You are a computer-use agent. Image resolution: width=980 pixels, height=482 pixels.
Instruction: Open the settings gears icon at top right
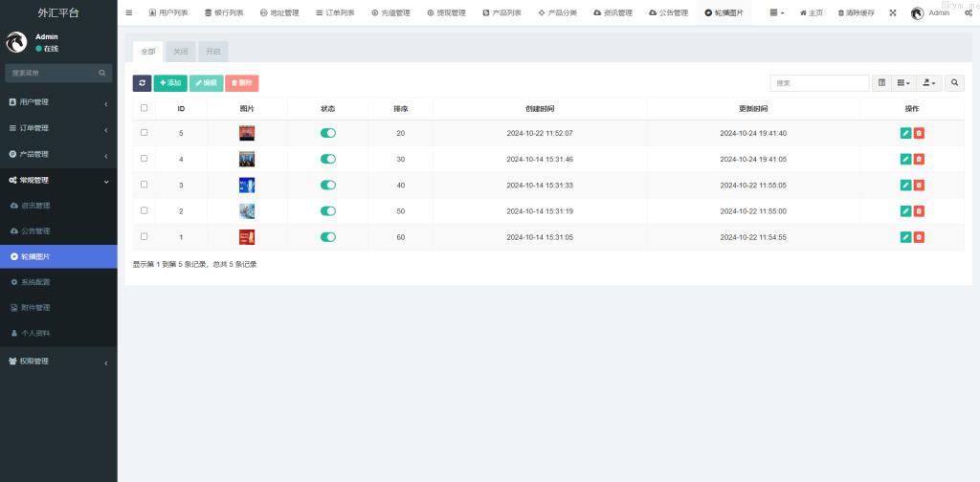pyautogui.click(x=969, y=12)
